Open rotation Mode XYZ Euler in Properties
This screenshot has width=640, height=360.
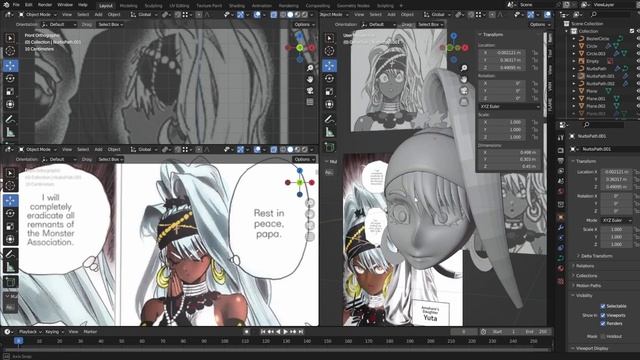pos(616,220)
